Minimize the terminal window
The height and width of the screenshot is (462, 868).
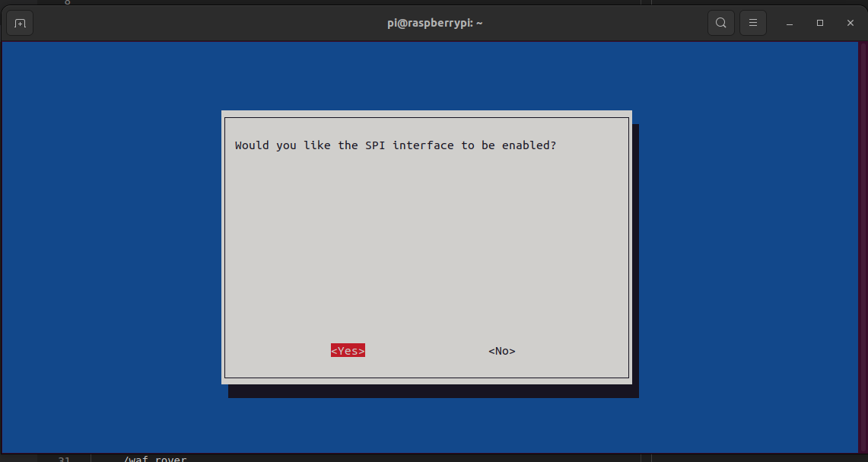tap(790, 24)
